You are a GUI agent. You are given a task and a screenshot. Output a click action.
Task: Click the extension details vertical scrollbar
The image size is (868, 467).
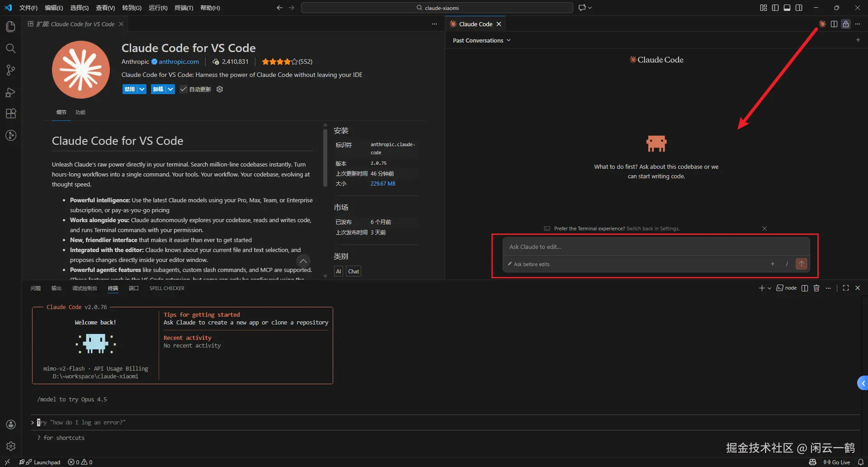pos(325,158)
